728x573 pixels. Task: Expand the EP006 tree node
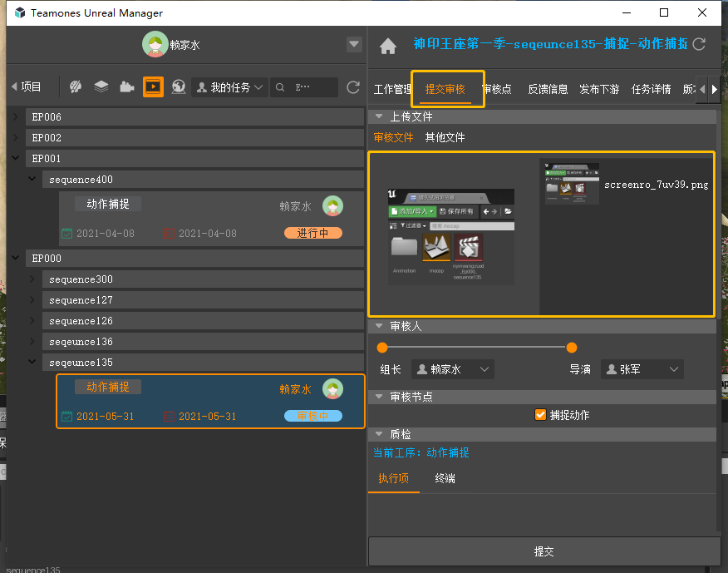click(x=17, y=117)
